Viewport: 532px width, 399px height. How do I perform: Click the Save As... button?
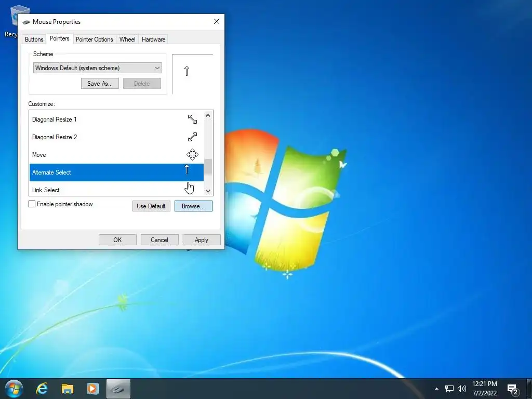click(100, 84)
